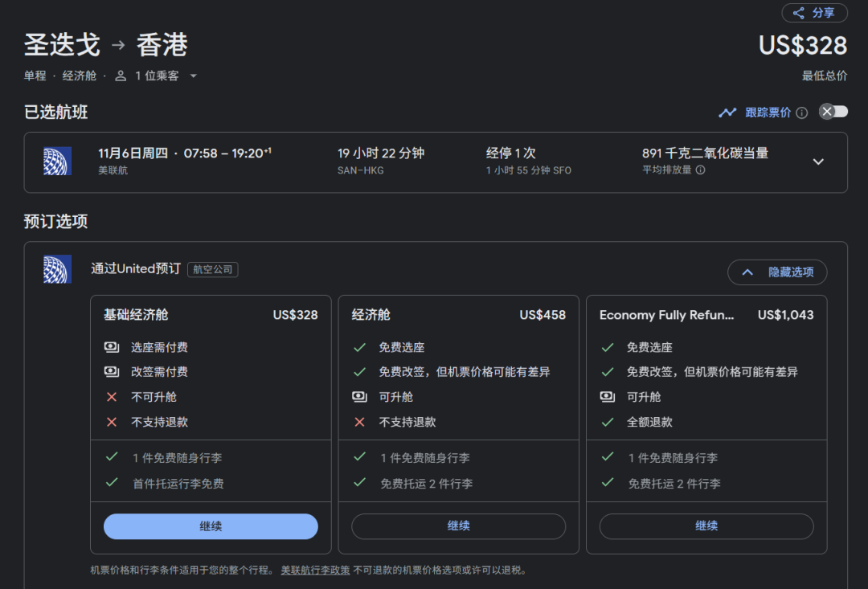
Task: Click the 航空公司 tag label
Action: [x=213, y=269]
